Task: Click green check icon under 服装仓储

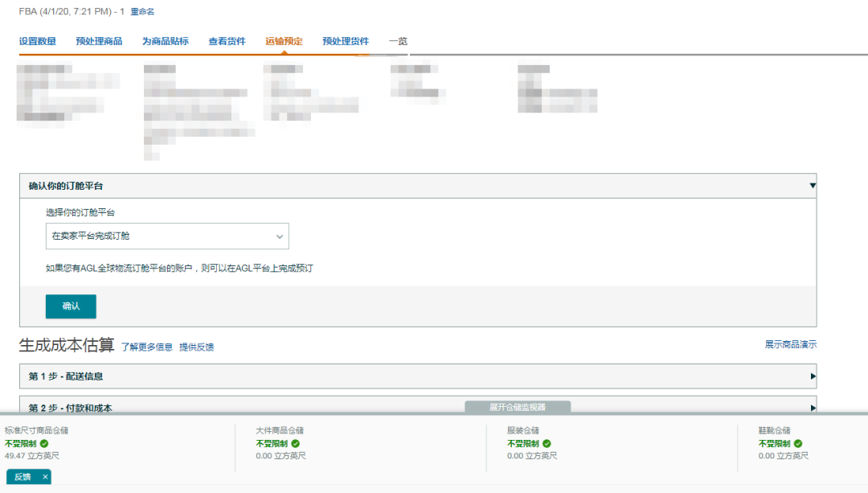Action: (547, 444)
